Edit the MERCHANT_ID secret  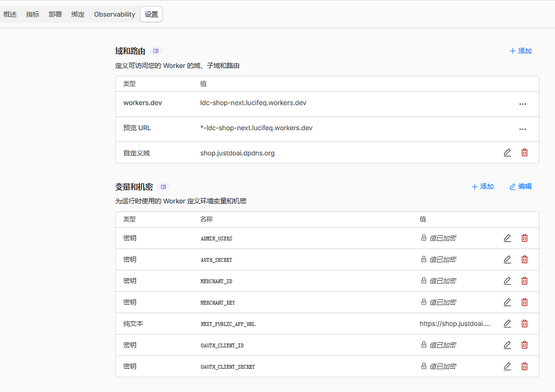coord(507,281)
